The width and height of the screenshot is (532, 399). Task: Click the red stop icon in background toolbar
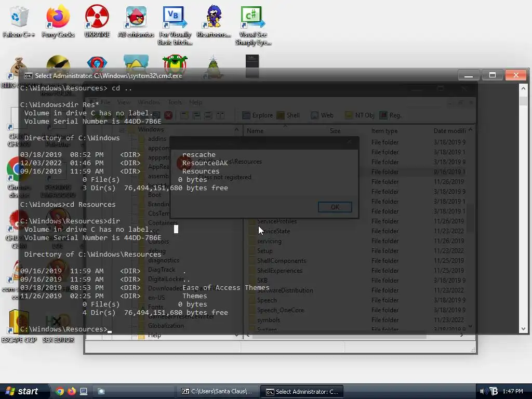168,115
